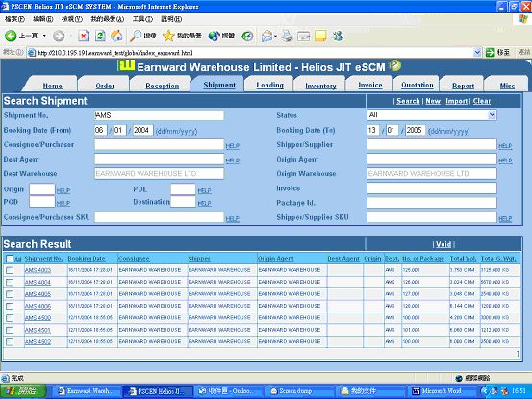
Task: Click the Shipment No. input field
Action: (x=159, y=115)
